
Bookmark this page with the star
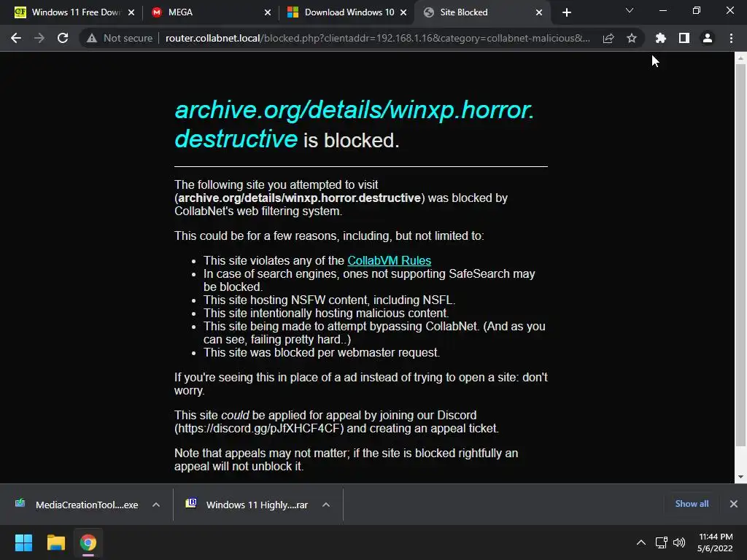tap(632, 38)
